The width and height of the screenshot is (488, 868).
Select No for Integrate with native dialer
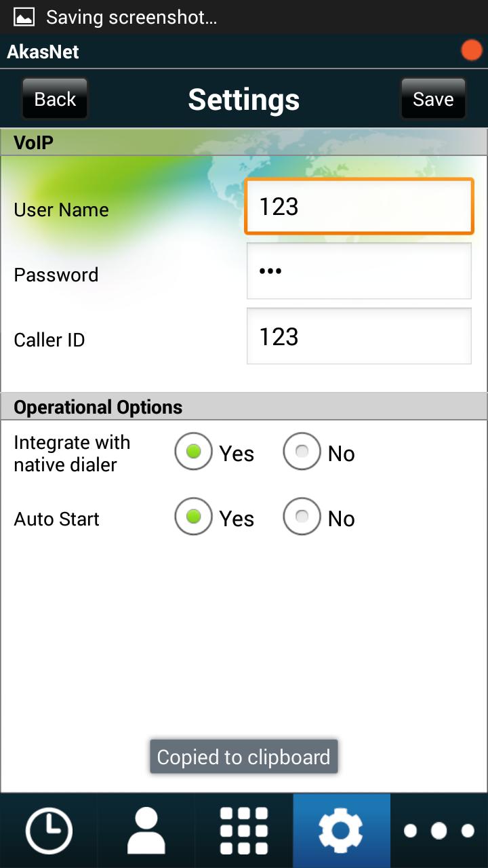pyautogui.click(x=302, y=452)
